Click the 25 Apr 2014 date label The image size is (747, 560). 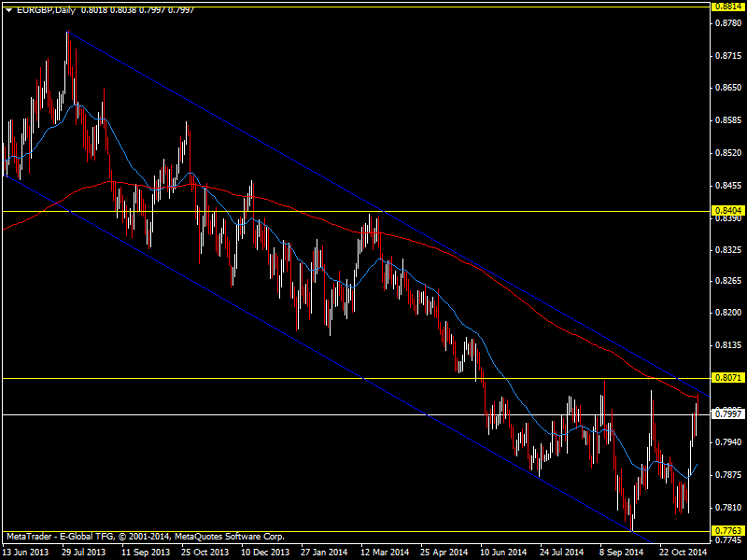point(444,553)
